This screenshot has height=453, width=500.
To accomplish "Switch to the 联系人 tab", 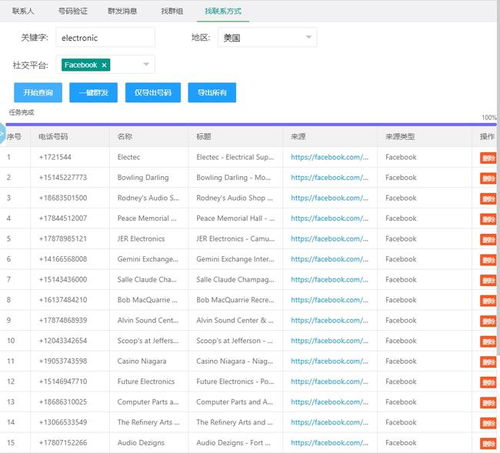I will 23,11.
